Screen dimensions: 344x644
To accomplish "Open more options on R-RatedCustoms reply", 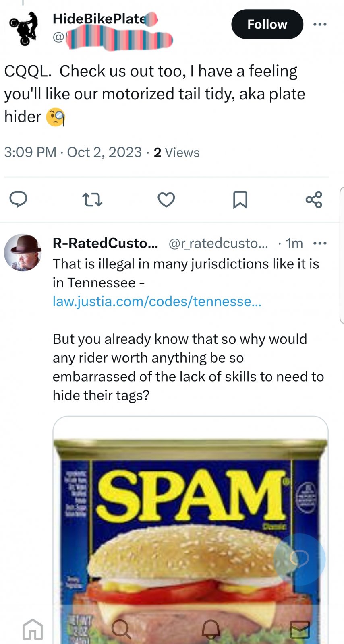I will (x=320, y=243).
